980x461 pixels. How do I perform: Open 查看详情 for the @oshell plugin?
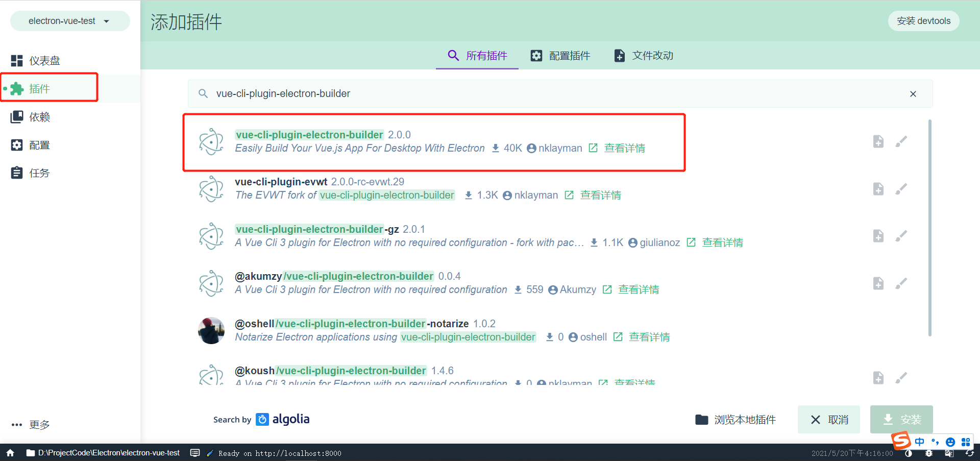649,337
